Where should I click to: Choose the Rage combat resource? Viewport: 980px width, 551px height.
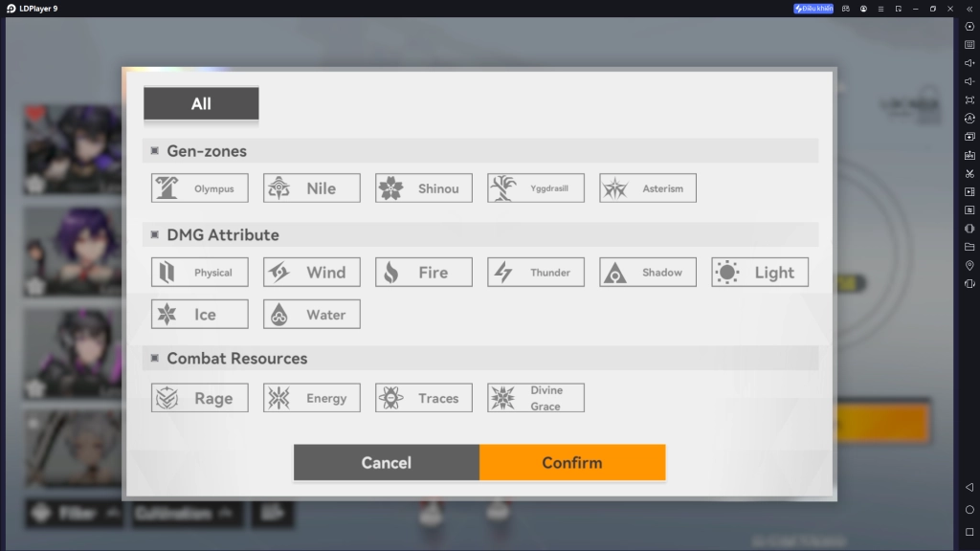200,398
